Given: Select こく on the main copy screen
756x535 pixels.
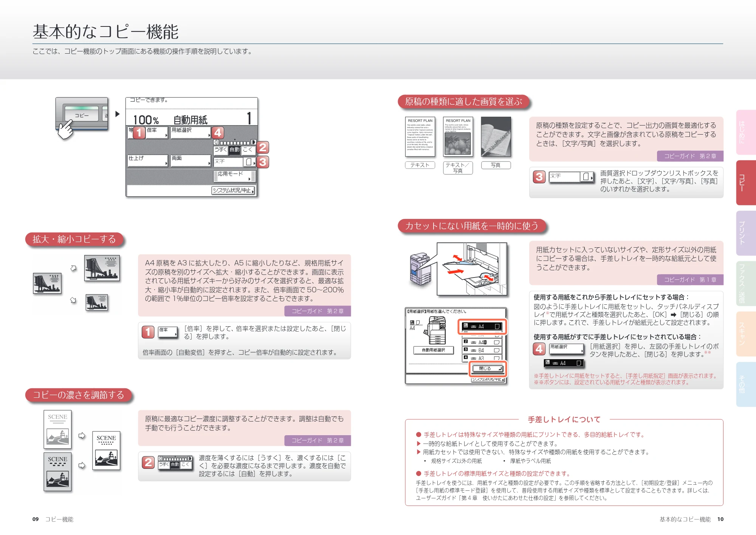Looking at the screenshot, I should pos(248,150).
